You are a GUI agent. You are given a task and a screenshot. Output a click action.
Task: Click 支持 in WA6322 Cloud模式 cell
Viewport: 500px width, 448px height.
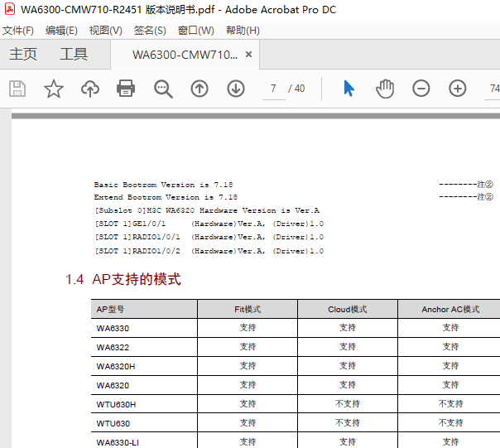pyautogui.click(x=347, y=347)
